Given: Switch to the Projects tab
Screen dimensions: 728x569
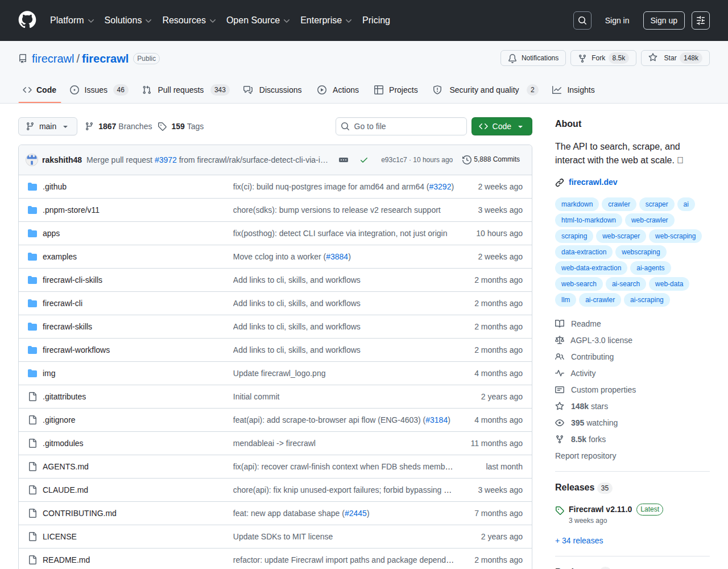Looking at the screenshot, I should [396, 90].
